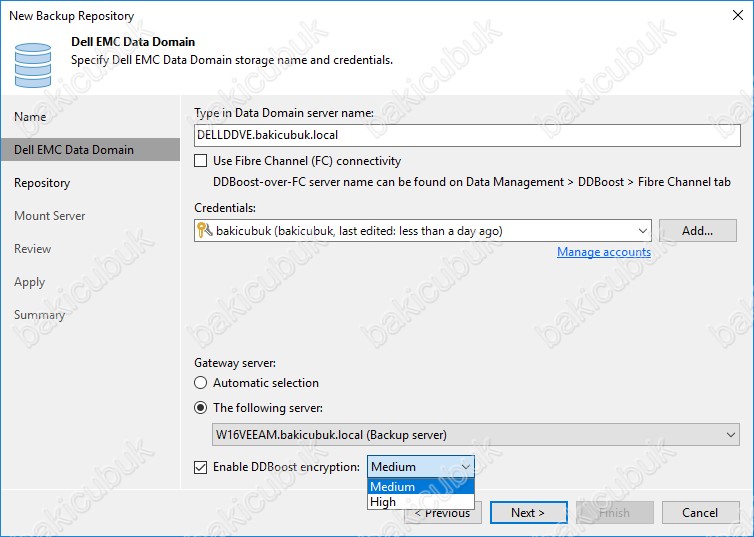
Task: Open the Summary wizard step
Action: tap(39, 315)
